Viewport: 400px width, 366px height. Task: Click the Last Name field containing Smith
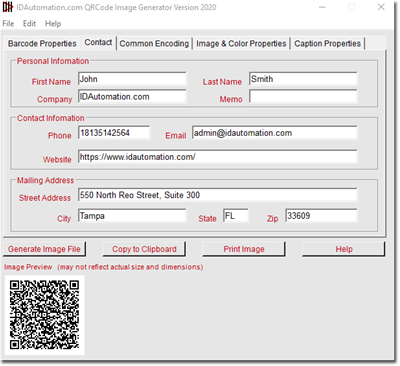303,79
